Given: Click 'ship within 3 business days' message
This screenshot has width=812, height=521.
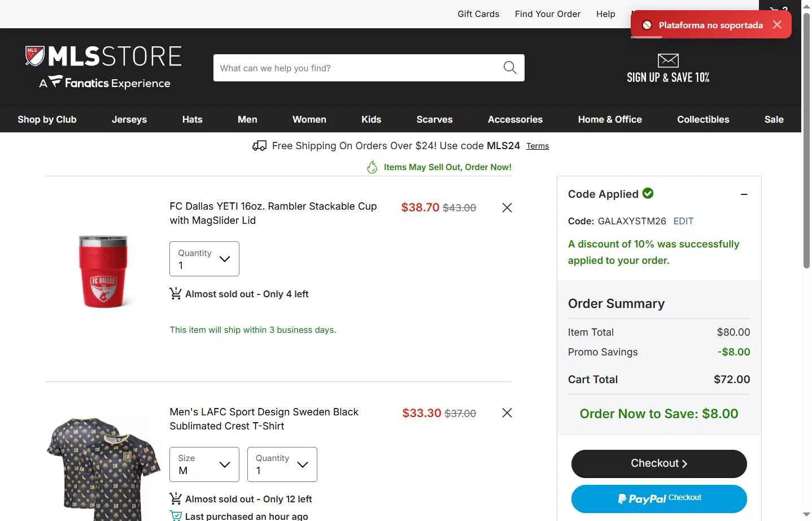Looking at the screenshot, I should [253, 329].
